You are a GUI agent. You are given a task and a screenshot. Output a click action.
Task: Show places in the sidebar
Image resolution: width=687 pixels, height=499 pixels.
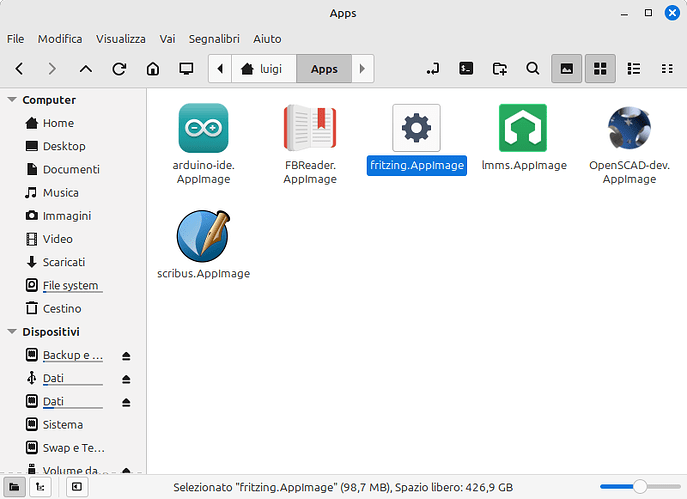tap(14, 487)
